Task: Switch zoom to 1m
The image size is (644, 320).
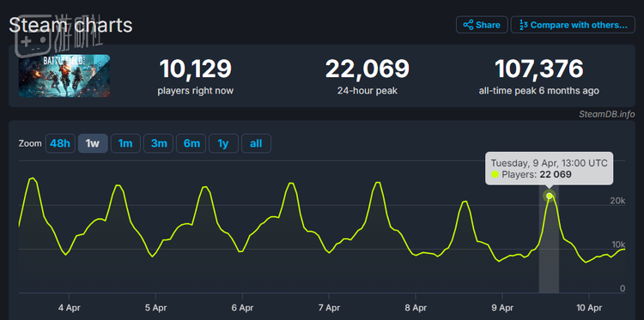Action: [x=125, y=143]
